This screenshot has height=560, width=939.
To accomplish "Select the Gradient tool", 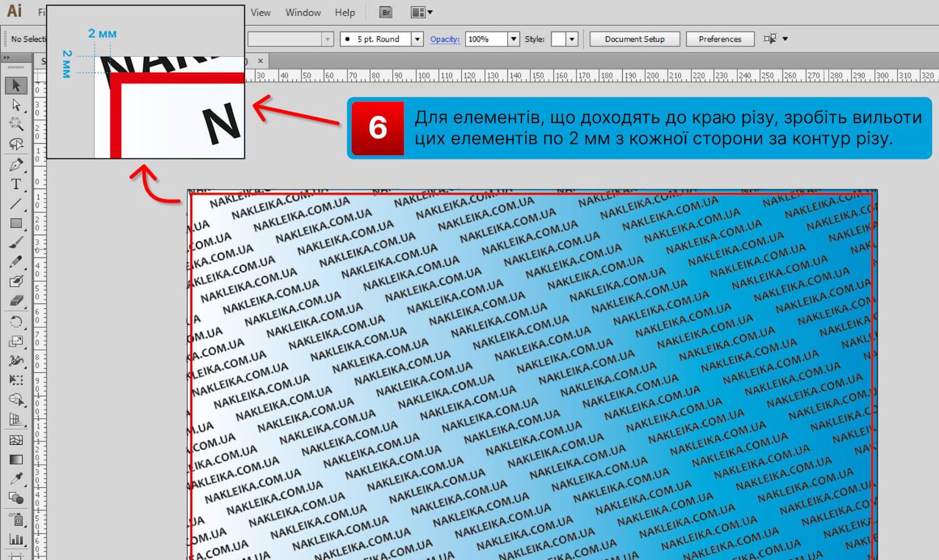I will click(x=16, y=459).
